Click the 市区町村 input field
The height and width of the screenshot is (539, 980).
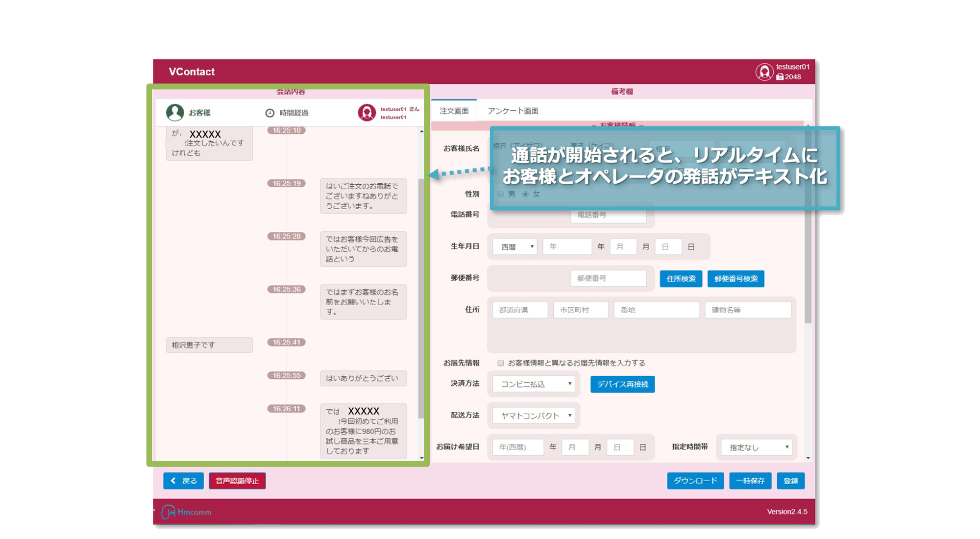[x=581, y=310]
